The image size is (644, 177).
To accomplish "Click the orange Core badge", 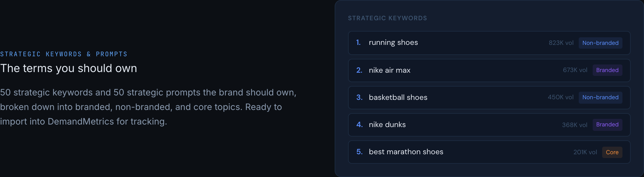I will click(x=612, y=152).
